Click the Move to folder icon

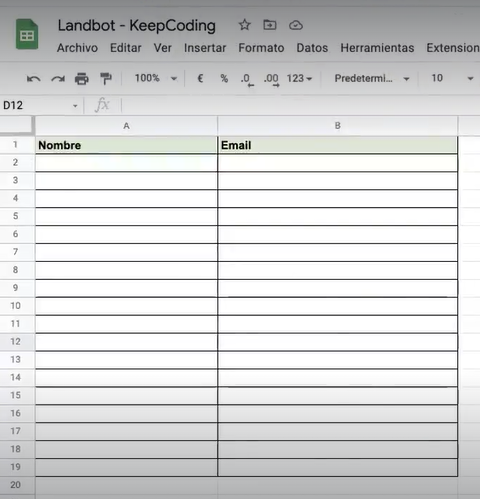[270, 25]
